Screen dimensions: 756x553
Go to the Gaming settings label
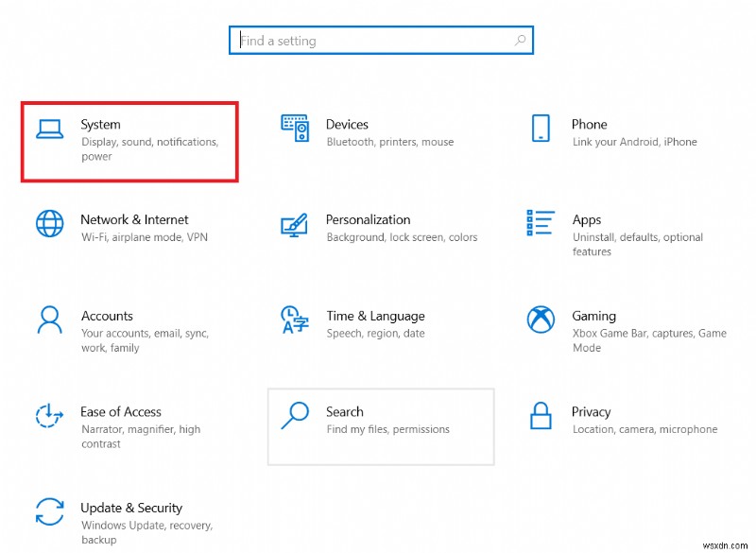593,316
